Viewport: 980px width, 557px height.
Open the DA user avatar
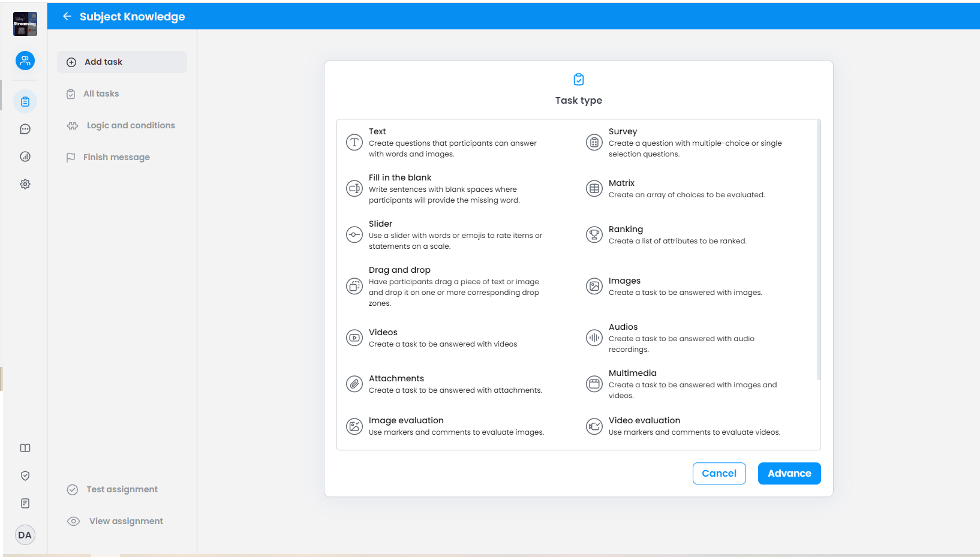(25, 535)
